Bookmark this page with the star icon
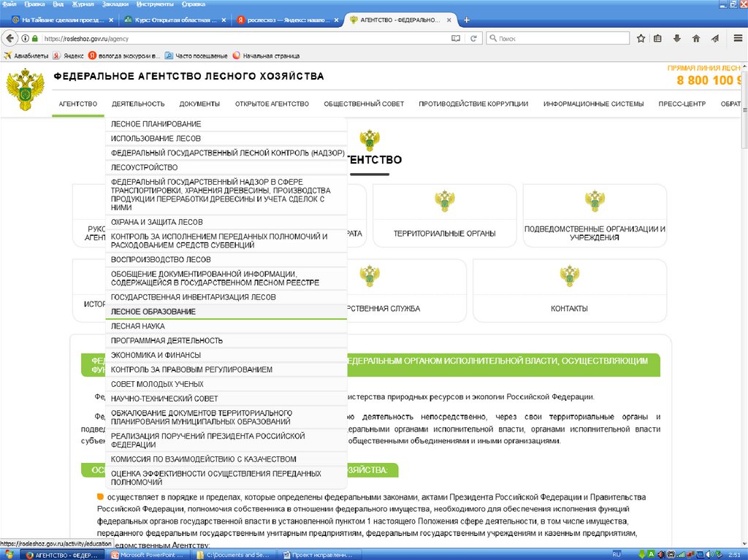This screenshot has width=748, height=560. point(641,39)
